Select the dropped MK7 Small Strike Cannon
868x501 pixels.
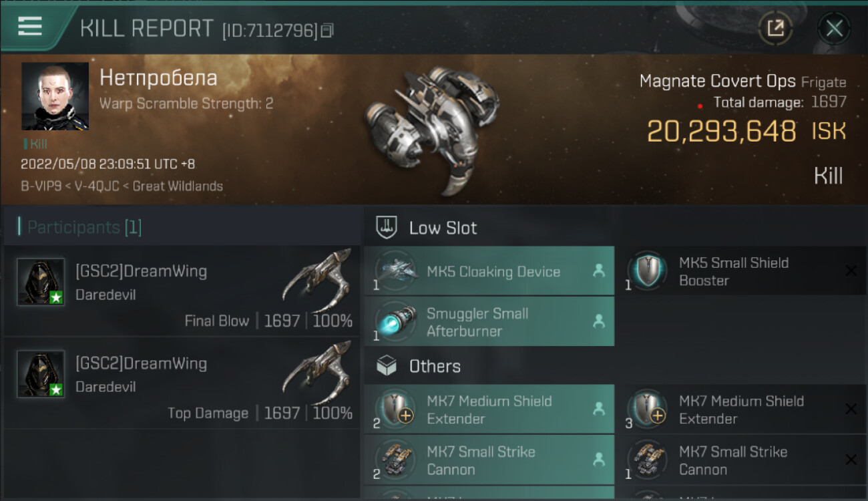pos(489,460)
